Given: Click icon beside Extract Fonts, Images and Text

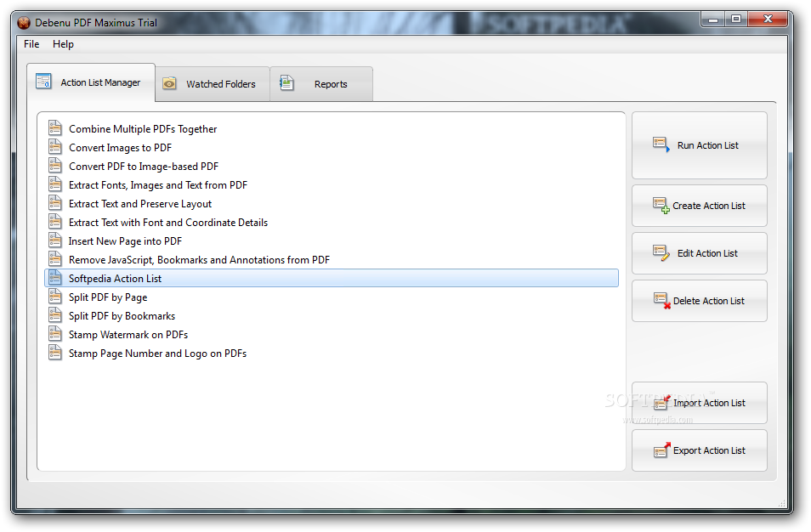Looking at the screenshot, I should [x=54, y=184].
